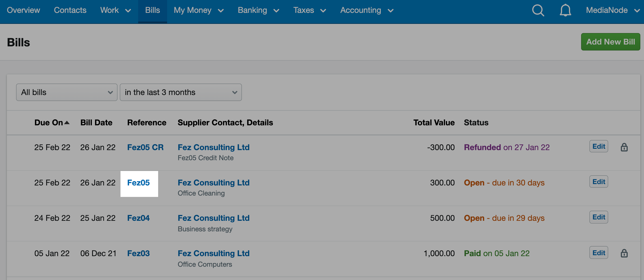Click the Add New Bill button
644x280 pixels.
point(610,42)
